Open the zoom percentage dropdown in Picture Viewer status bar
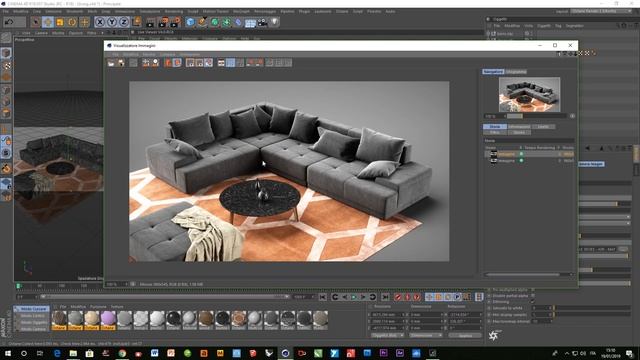The image size is (640, 360). coord(117,284)
